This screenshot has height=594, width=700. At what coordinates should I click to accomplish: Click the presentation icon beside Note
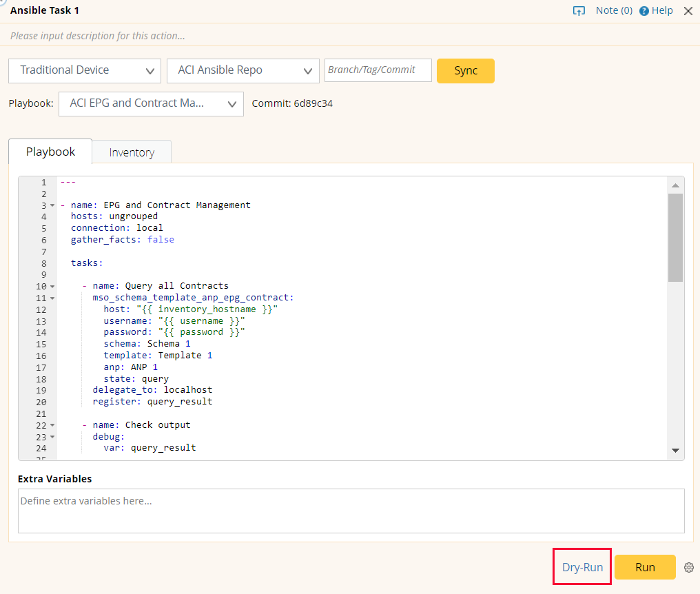tap(579, 11)
